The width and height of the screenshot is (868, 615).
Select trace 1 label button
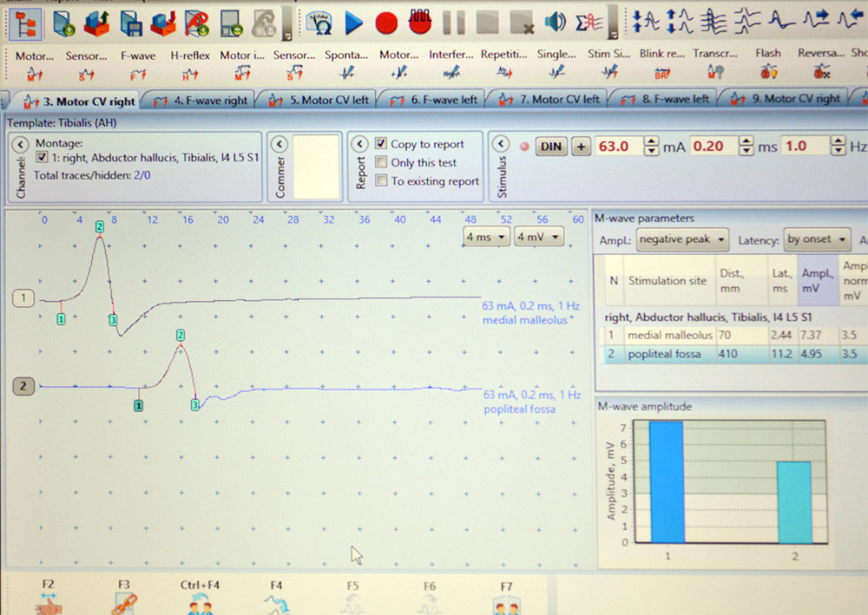coord(23,298)
